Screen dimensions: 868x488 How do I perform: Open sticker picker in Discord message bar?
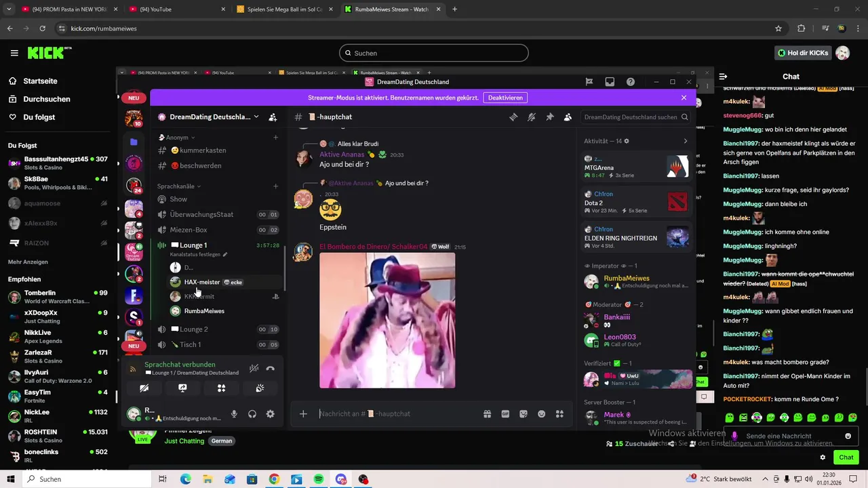(524, 414)
